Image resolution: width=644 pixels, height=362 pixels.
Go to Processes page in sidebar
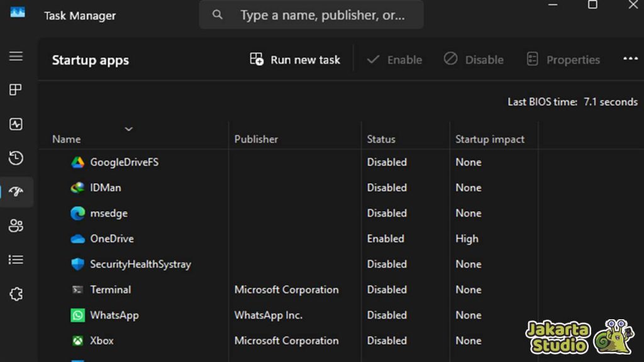tap(16, 90)
